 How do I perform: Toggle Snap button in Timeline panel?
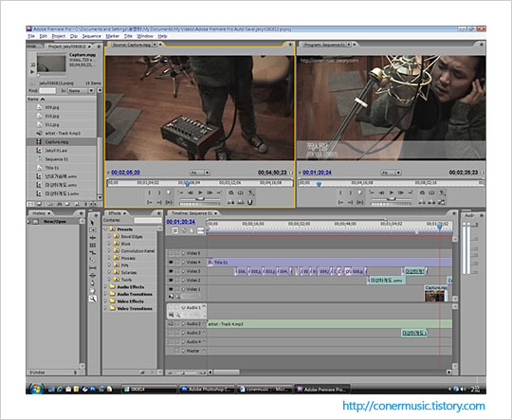pyautogui.click(x=175, y=230)
